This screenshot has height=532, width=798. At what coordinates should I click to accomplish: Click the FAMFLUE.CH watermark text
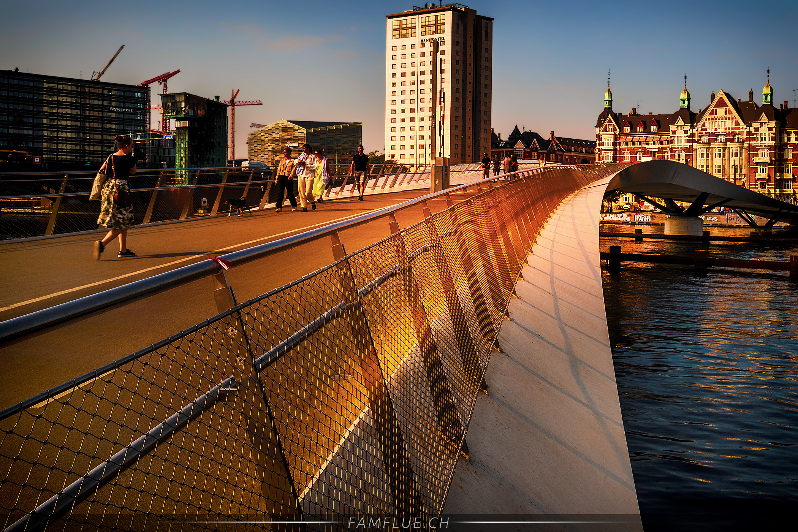398,523
